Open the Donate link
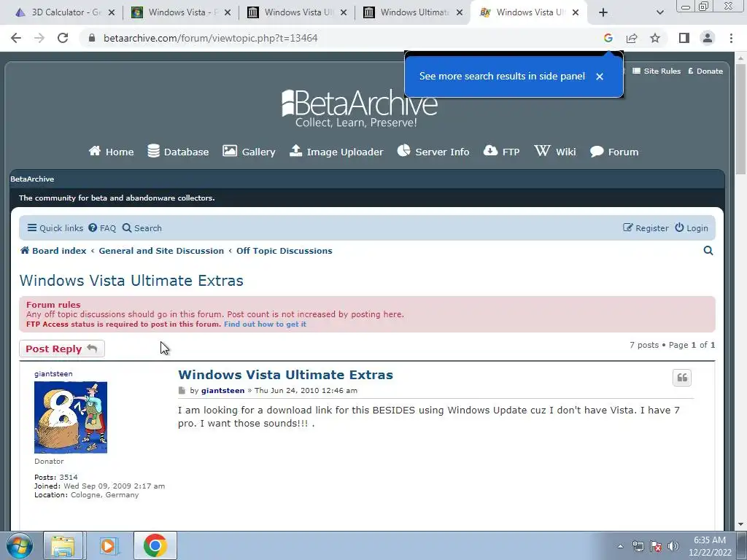Viewport: 747px width, 560px height. click(705, 71)
